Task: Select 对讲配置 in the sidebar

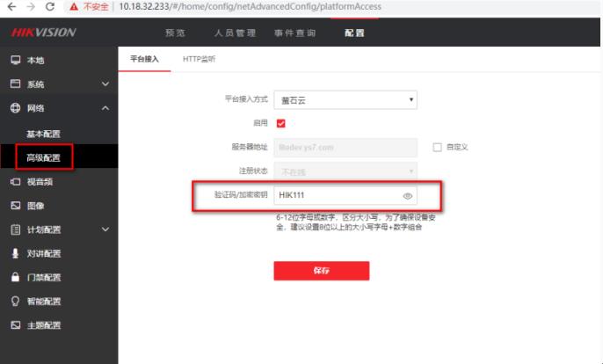Action: (44, 253)
